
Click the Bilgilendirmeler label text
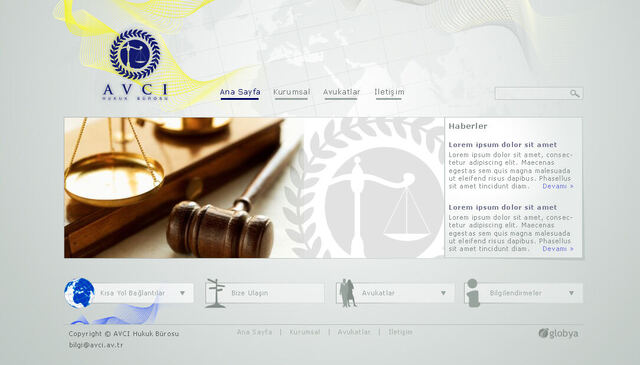click(516, 293)
